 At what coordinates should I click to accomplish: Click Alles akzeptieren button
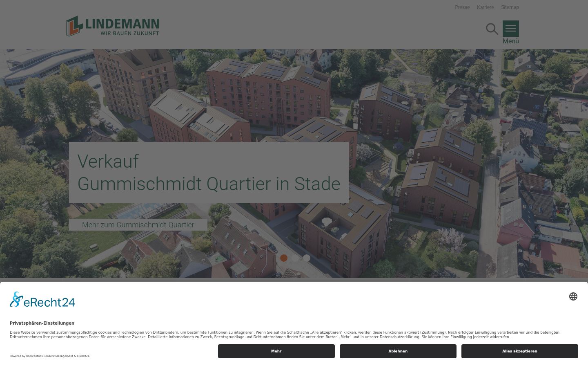(x=520, y=351)
